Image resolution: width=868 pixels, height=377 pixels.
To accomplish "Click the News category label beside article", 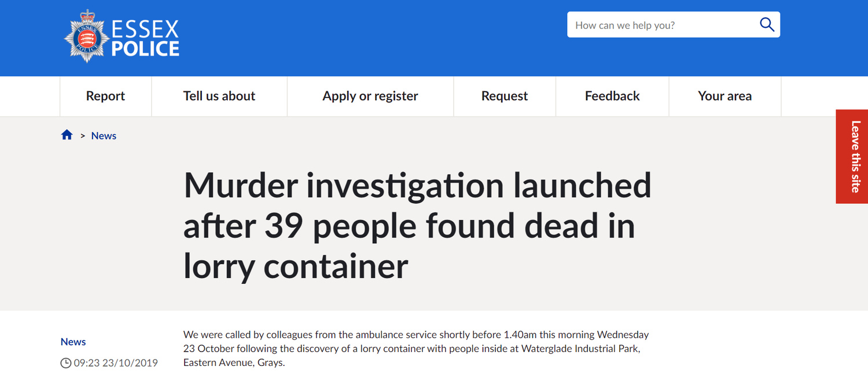I will click(x=73, y=342).
